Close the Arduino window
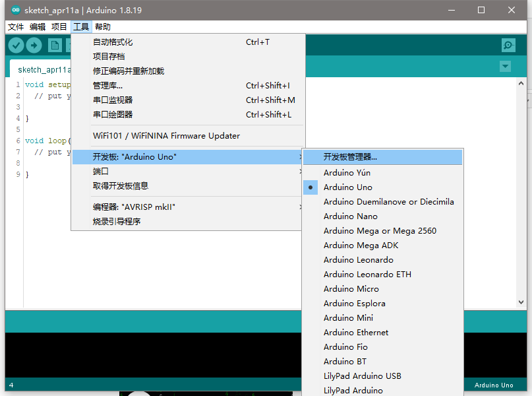The width and height of the screenshot is (532, 396). coord(512,10)
